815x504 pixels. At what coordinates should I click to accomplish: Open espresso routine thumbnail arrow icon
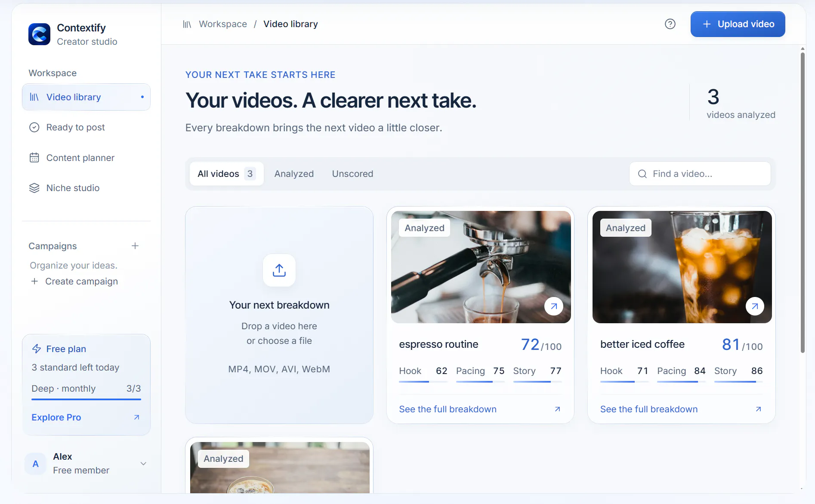pos(554,306)
